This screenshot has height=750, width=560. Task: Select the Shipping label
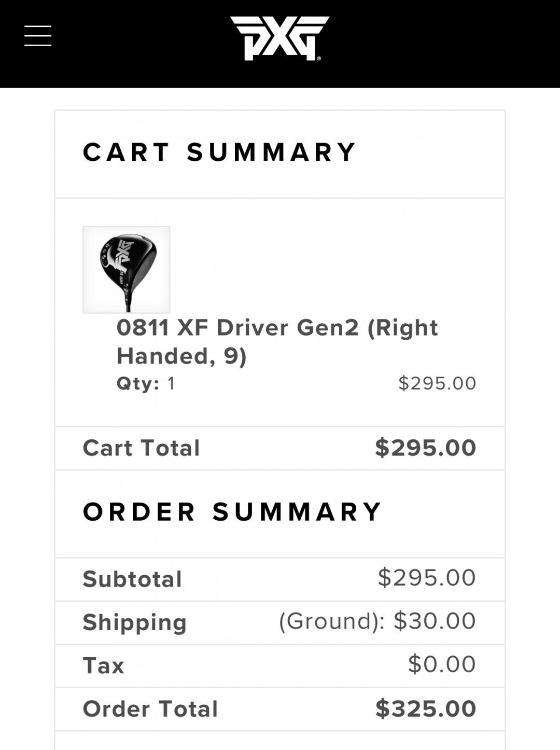134,622
